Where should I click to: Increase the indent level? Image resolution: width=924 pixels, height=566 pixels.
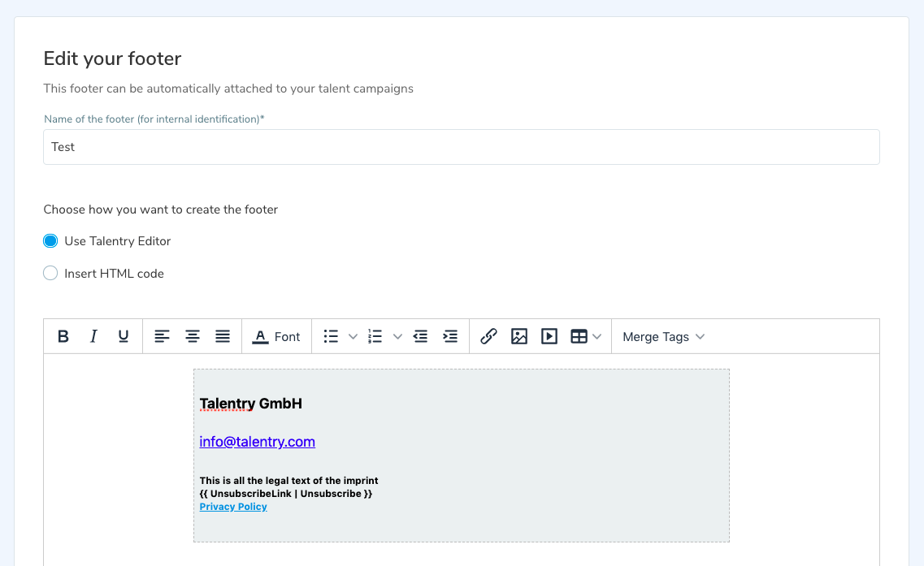pyautogui.click(x=450, y=336)
